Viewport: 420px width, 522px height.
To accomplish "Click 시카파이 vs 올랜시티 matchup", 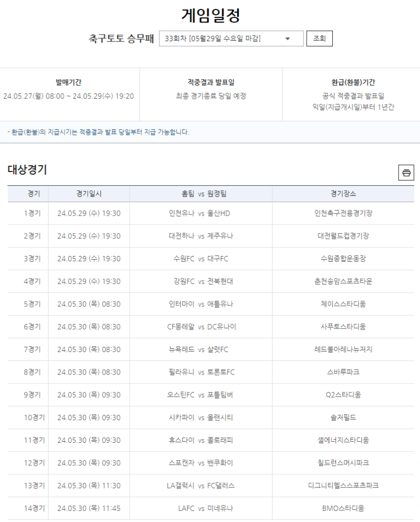I will (201, 418).
